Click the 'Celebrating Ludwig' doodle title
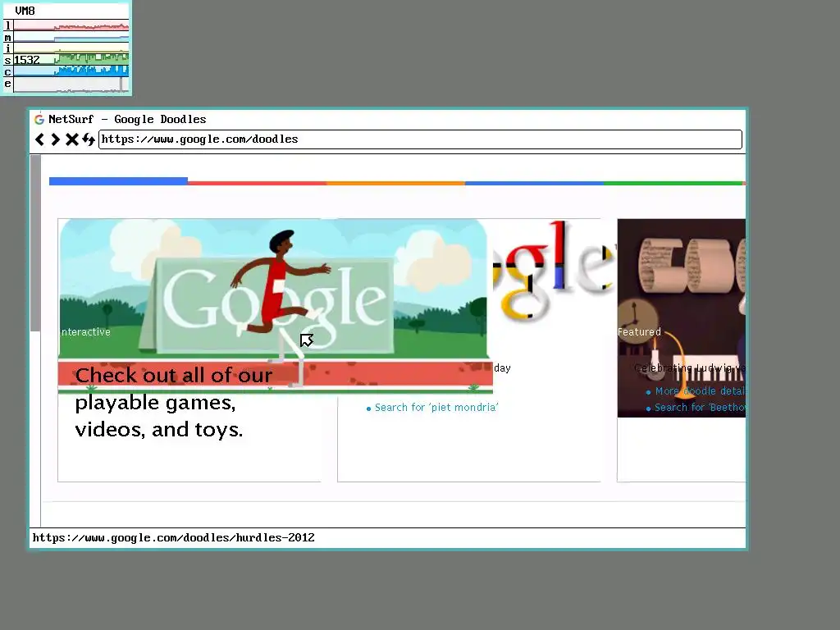 689,368
